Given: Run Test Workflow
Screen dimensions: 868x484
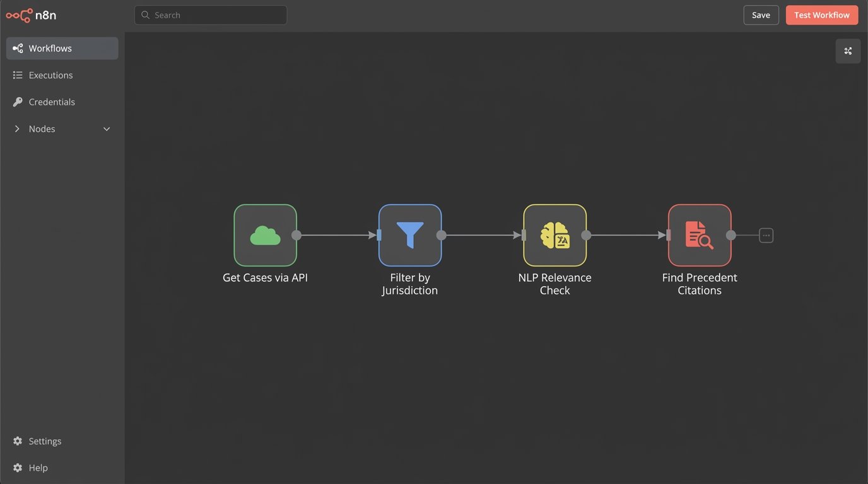Looking at the screenshot, I should [821, 15].
